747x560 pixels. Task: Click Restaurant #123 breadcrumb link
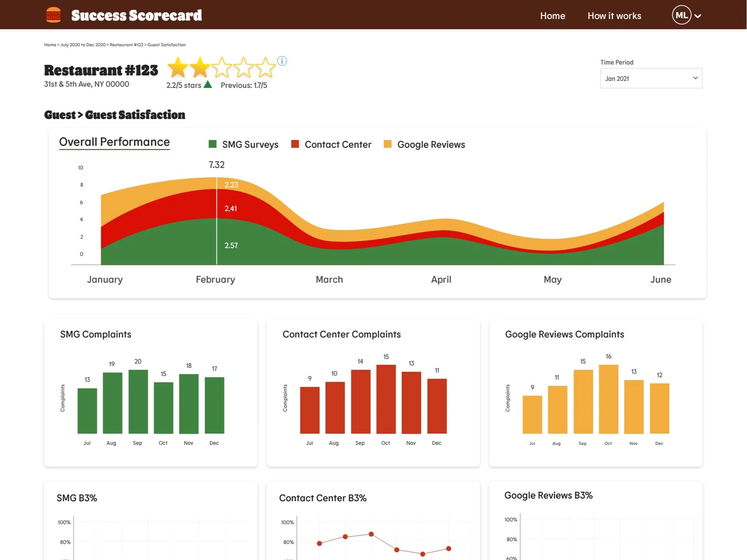pyautogui.click(x=126, y=45)
